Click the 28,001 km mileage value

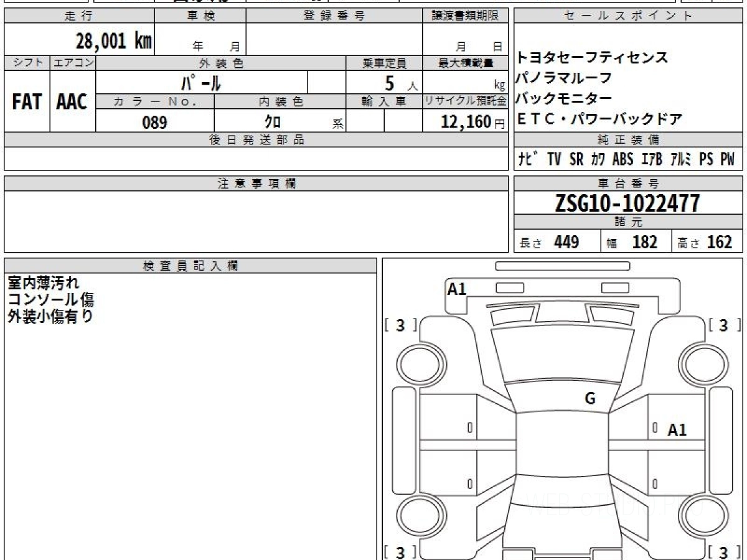(114, 42)
